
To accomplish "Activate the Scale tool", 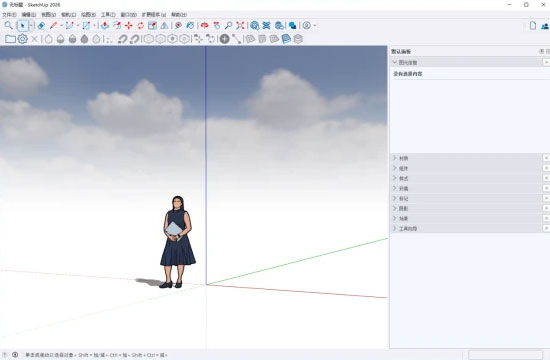I will point(152,26).
